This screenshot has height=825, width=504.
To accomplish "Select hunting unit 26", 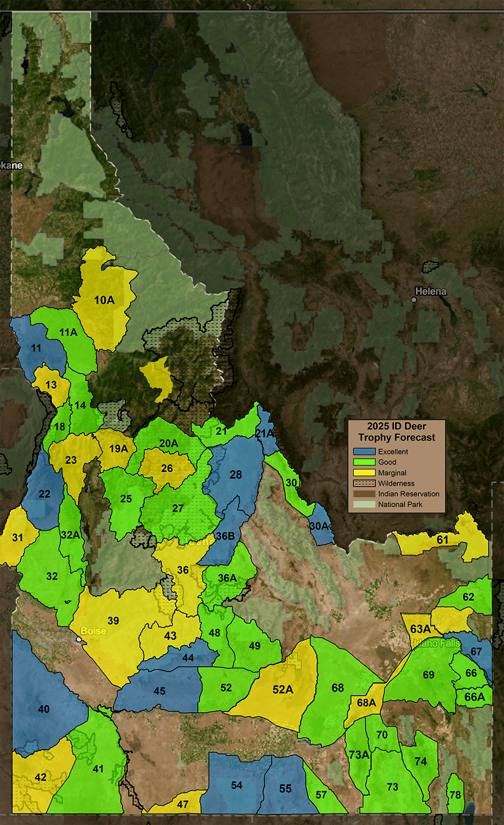I will coord(167,469).
